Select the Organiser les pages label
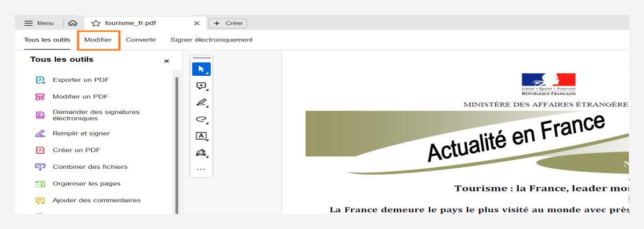 [86, 183]
